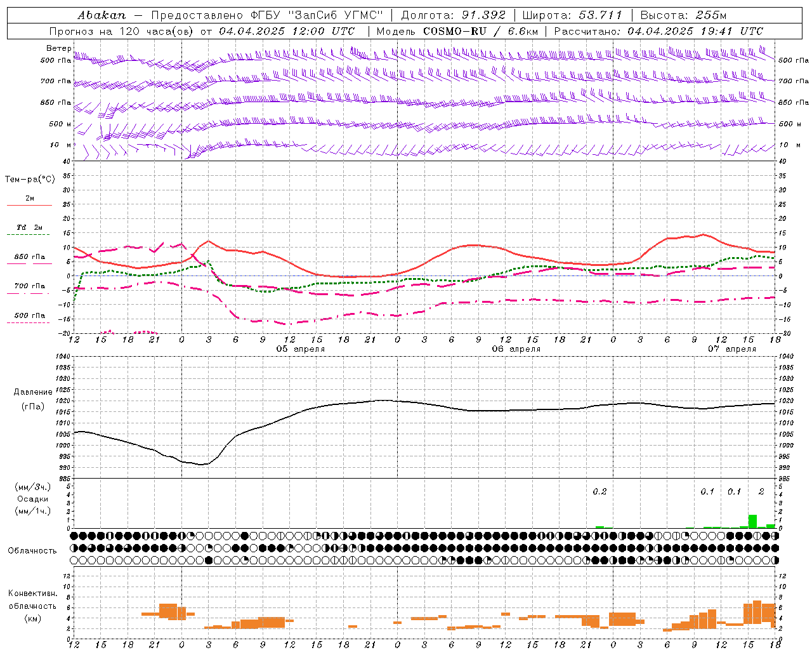Click the tallest green precipitation bar

752,521
